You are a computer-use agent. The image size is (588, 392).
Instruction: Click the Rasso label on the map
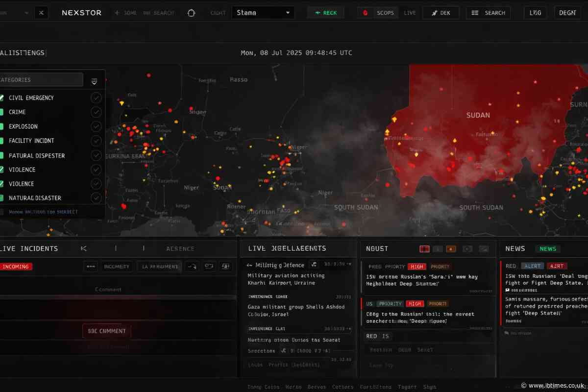(x=239, y=79)
